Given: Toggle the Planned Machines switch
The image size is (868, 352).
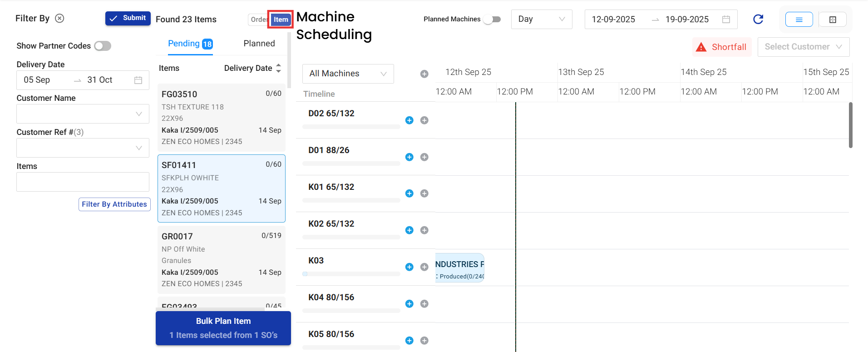Looking at the screenshot, I should point(492,20).
